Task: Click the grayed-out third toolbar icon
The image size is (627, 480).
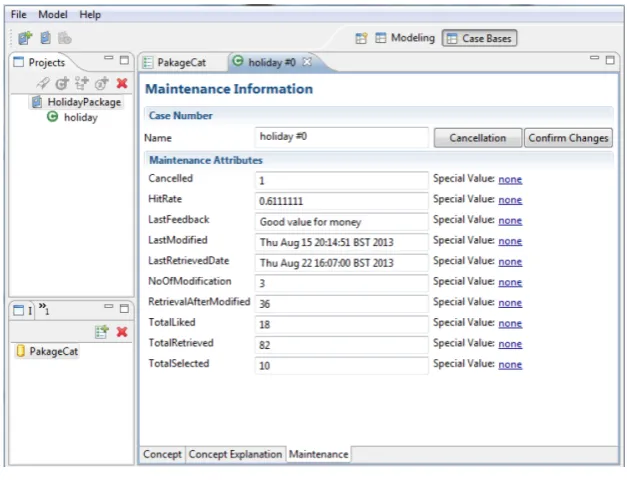Action: pos(64,38)
